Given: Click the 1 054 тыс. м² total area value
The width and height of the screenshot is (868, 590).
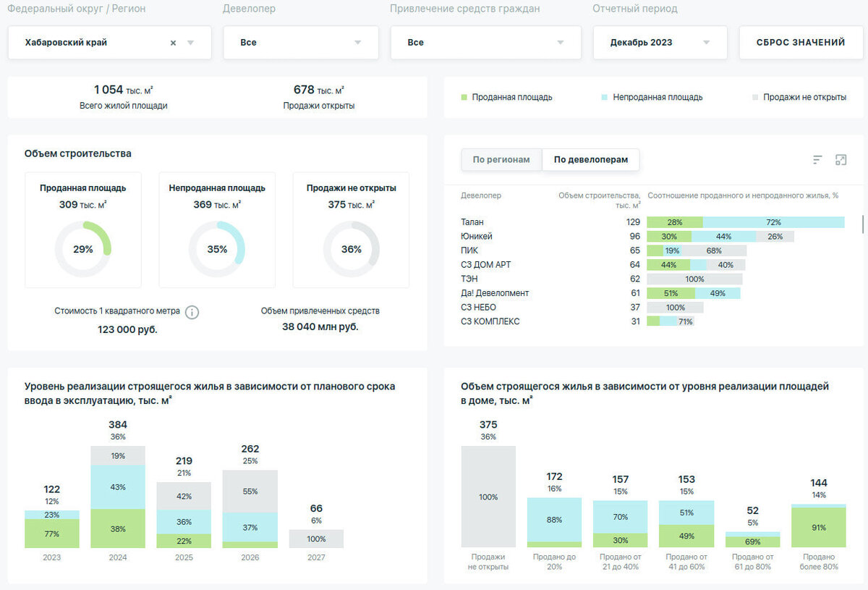Looking at the screenshot, I should click(123, 90).
